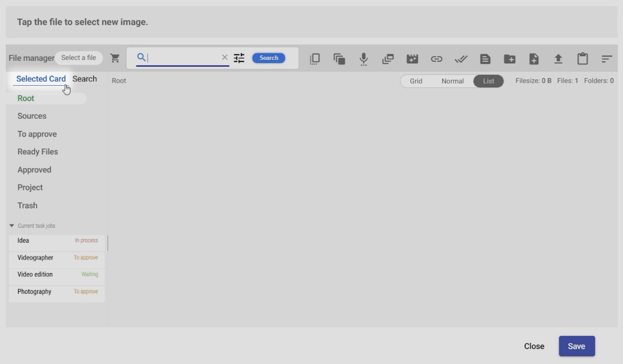Image resolution: width=623 pixels, height=364 pixels.
Task: Switch to Grid view mode
Action: [416, 81]
